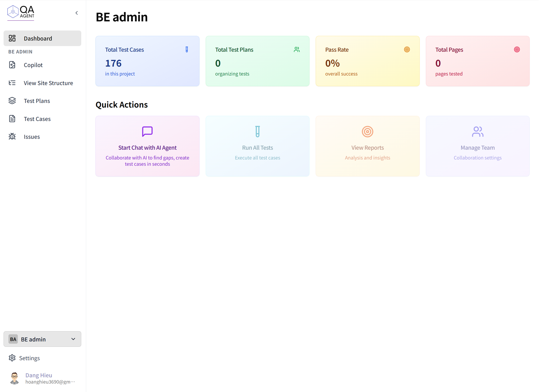
Task: Open the Manage Team quick action
Action: point(478,146)
